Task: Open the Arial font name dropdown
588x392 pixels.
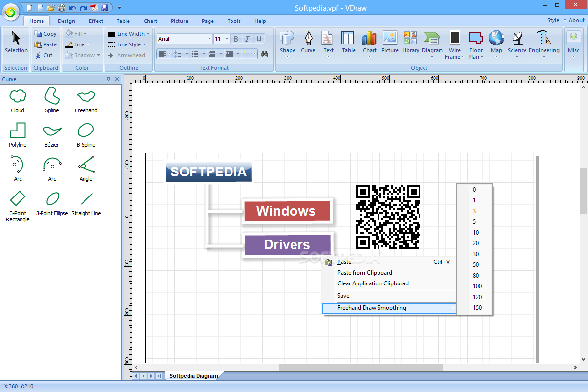Action: coord(209,39)
